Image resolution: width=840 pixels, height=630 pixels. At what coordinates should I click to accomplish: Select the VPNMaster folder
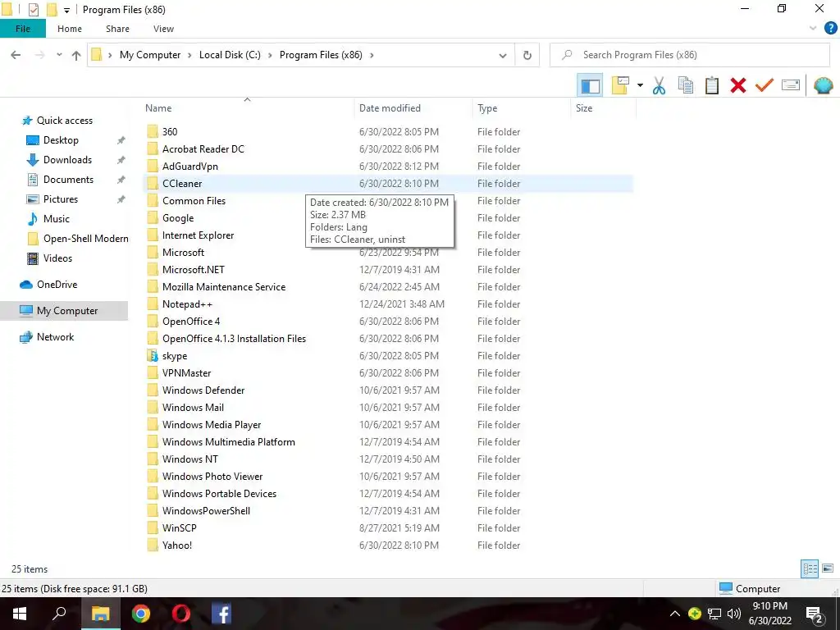(x=186, y=373)
